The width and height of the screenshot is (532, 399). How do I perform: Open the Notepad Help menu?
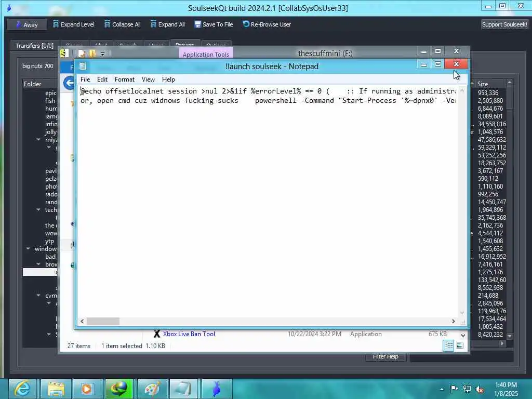[x=168, y=79]
